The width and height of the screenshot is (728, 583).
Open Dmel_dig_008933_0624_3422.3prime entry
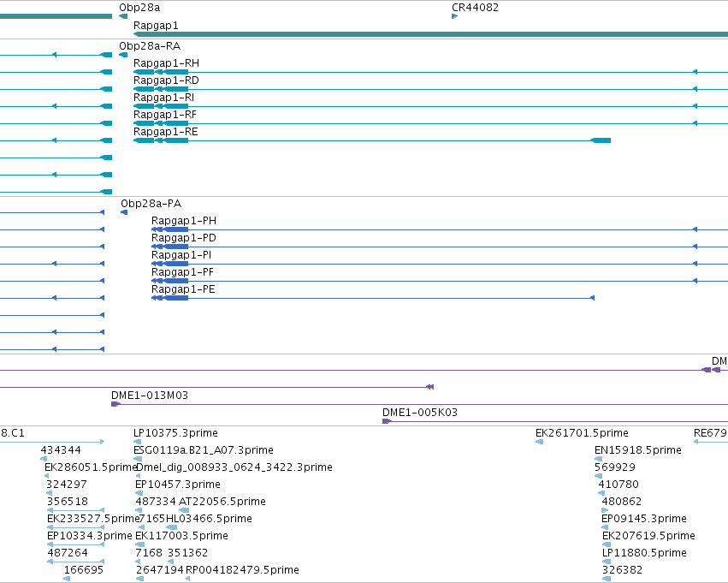tap(234, 467)
